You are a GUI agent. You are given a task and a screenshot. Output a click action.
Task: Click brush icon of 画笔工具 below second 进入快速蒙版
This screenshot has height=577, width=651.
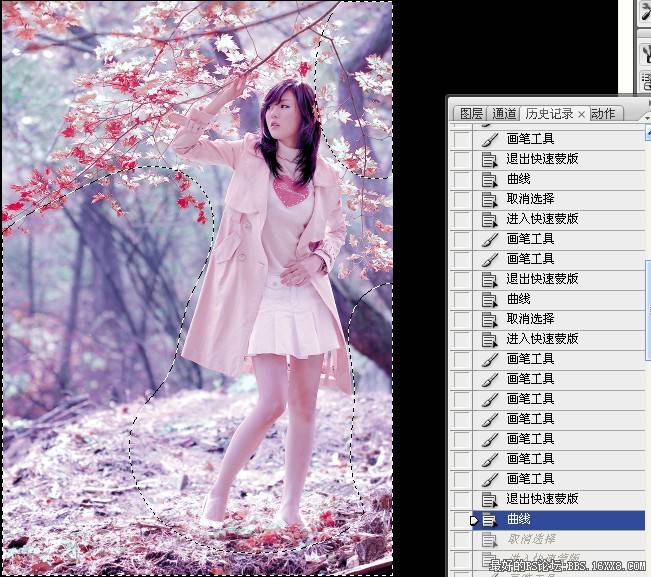pyautogui.click(x=489, y=359)
